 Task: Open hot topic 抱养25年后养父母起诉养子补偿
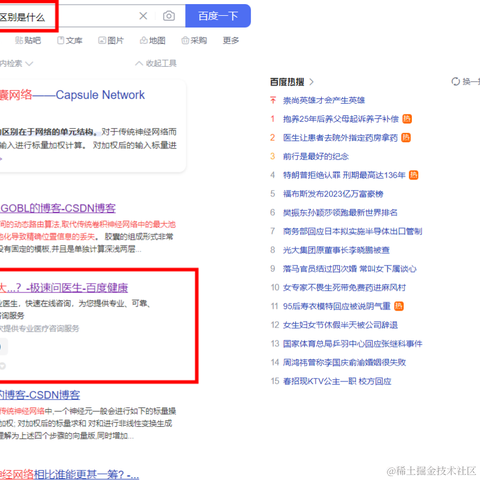click(x=341, y=119)
